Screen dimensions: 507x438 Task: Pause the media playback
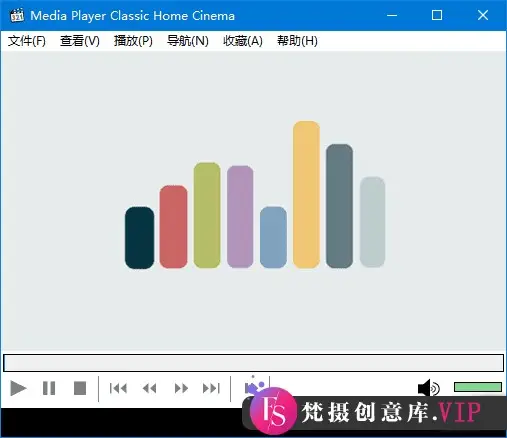[49, 388]
